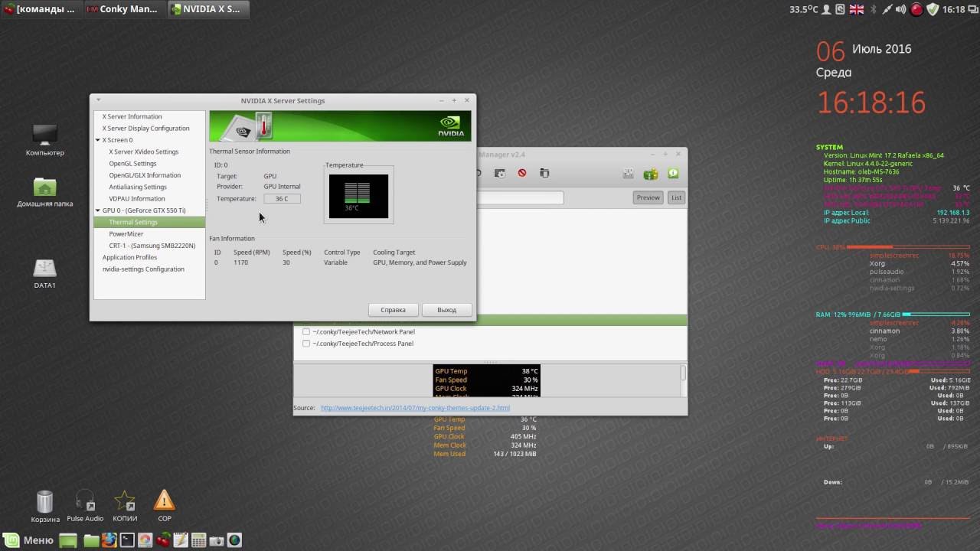
Task: Open Conky Manager app settings icon
Action: pos(628,174)
